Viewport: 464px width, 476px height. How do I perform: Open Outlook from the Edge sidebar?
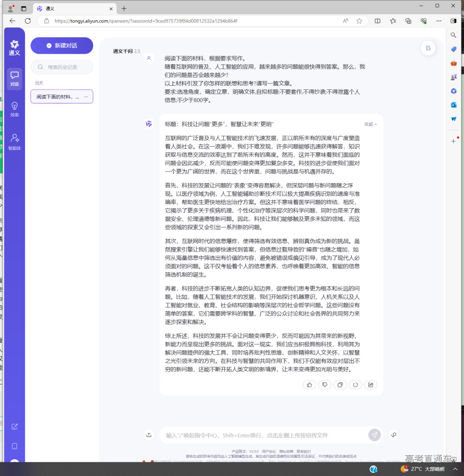click(454, 104)
